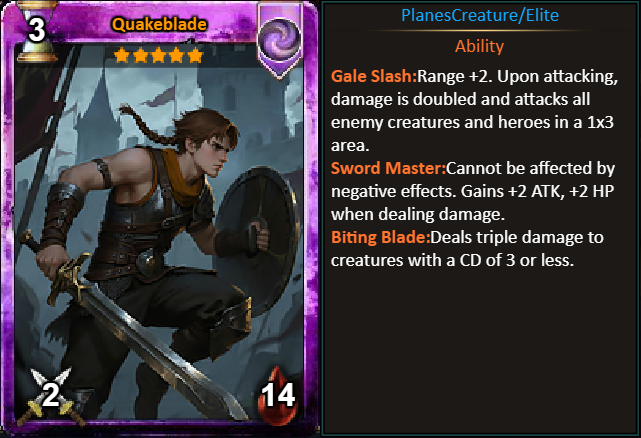This screenshot has width=641, height=438.
Task: Click the Biting Blade ability name
Action: pyautogui.click(x=381, y=237)
